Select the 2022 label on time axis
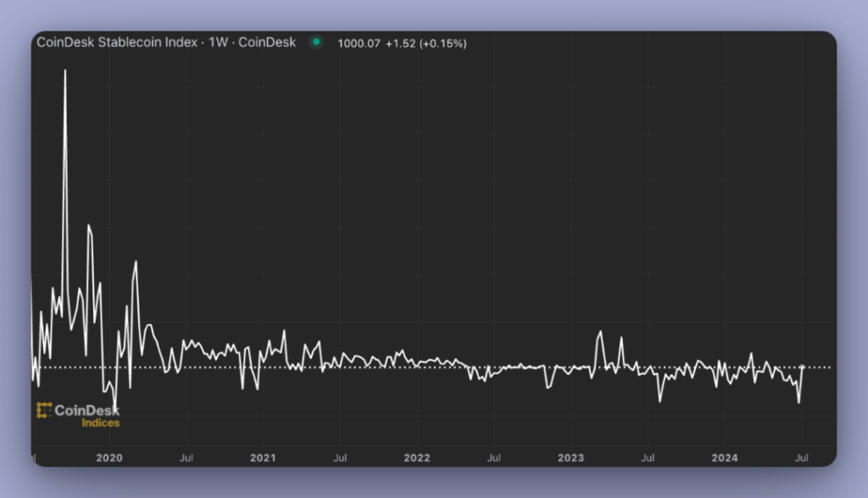Screen dimensions: 868x498 (417, 458)
